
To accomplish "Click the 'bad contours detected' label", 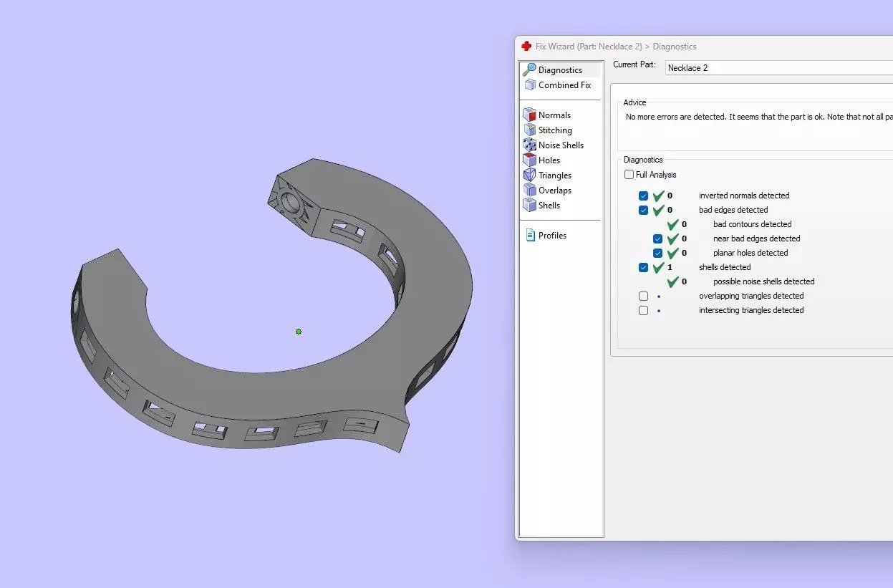I will point(753,224).
